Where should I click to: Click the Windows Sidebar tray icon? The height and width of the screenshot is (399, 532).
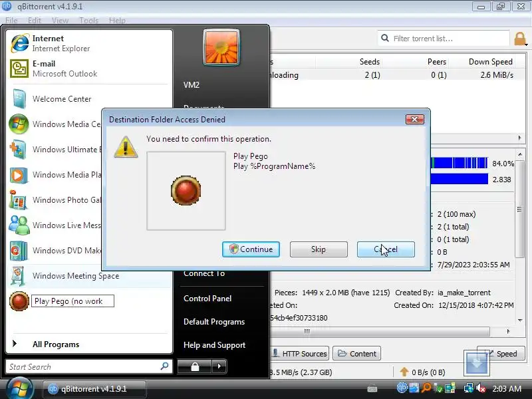[x=450, y=388]
